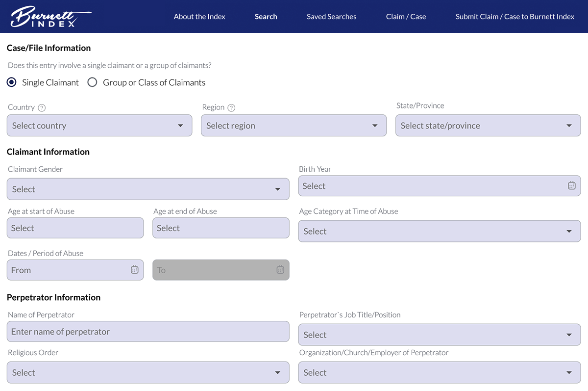The width and height of the screenshot is (588, 391).
Task: Open the Select region dropdown
Action: [294, 126]
